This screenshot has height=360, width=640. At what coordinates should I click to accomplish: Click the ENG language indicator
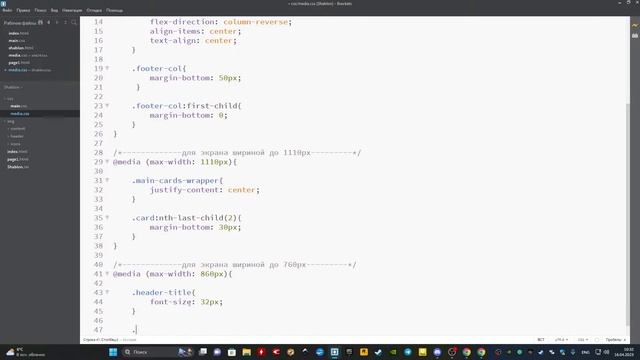[x=585, y=352]
